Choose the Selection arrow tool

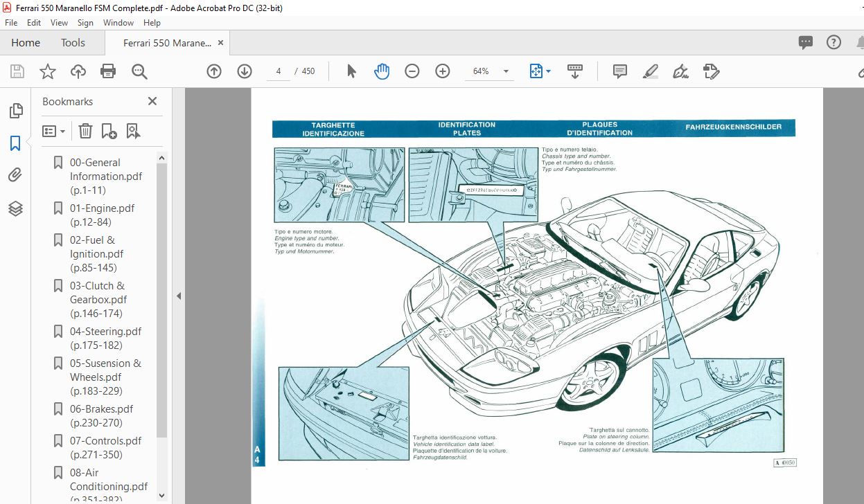click(x=351, y=71)
